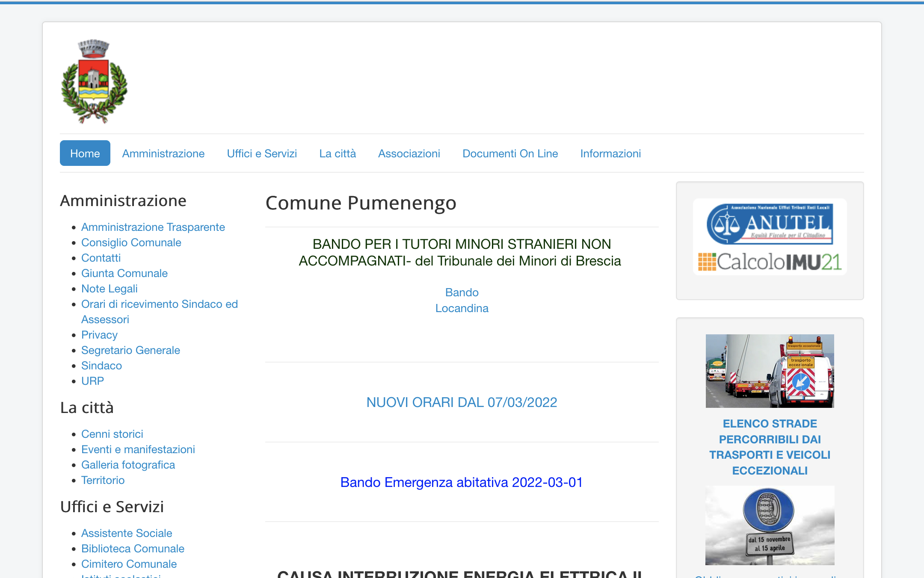Click the municipal coat of arms logo
Screen dimensions: 924x578
[94, 81]
